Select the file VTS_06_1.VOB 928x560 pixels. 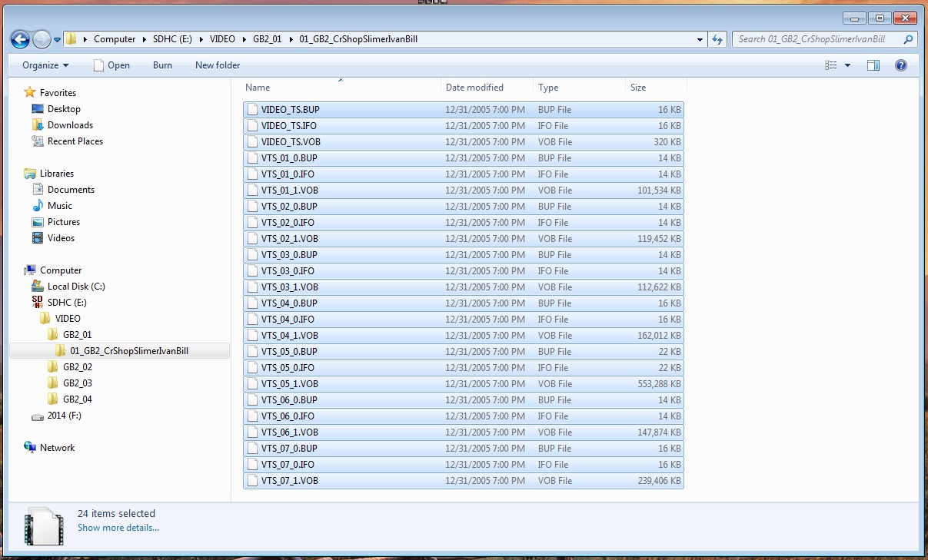pyautogui.click(x=463, y=432)
